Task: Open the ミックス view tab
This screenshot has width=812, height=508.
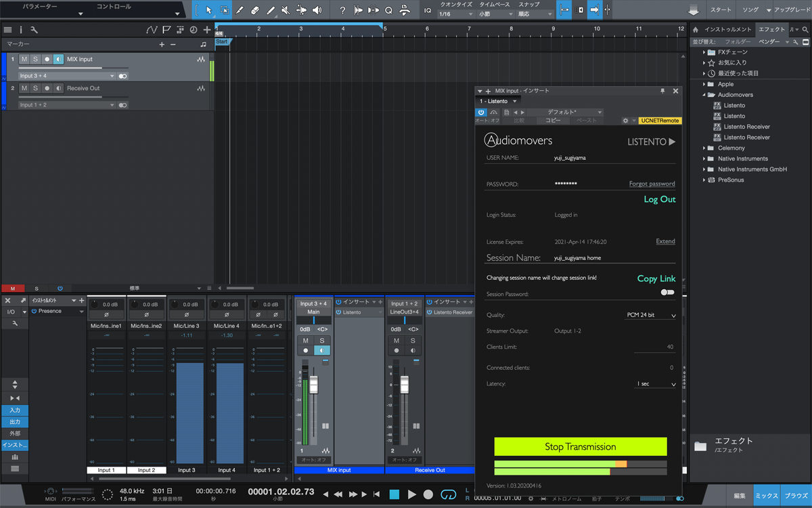Action: 766,496
